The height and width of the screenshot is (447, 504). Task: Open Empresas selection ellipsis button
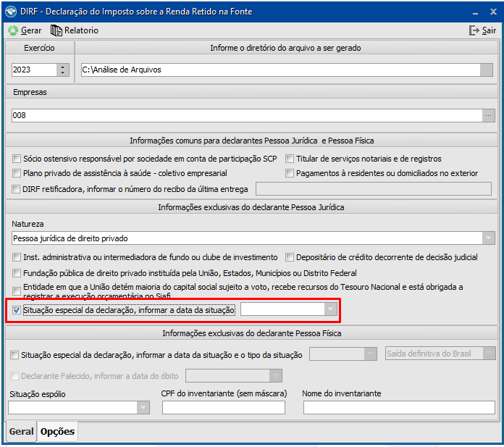(489, 115)
